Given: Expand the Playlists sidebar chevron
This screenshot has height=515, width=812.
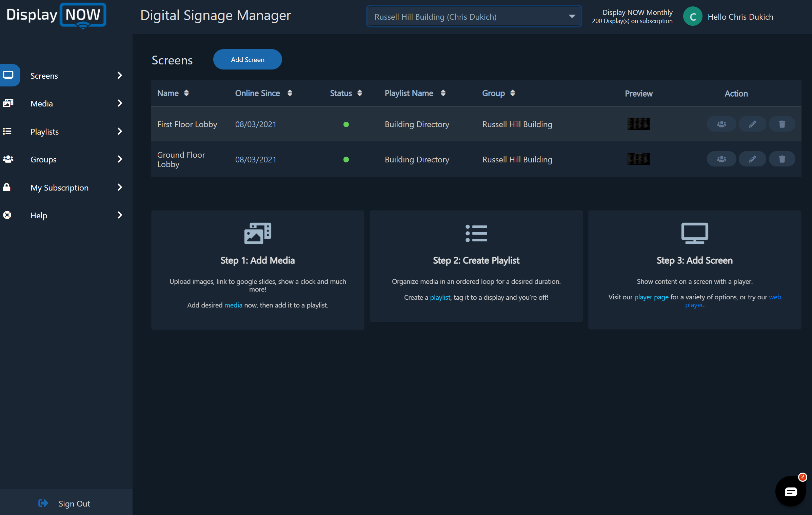Looking at the screenshot, I should (x=119, y=132).
